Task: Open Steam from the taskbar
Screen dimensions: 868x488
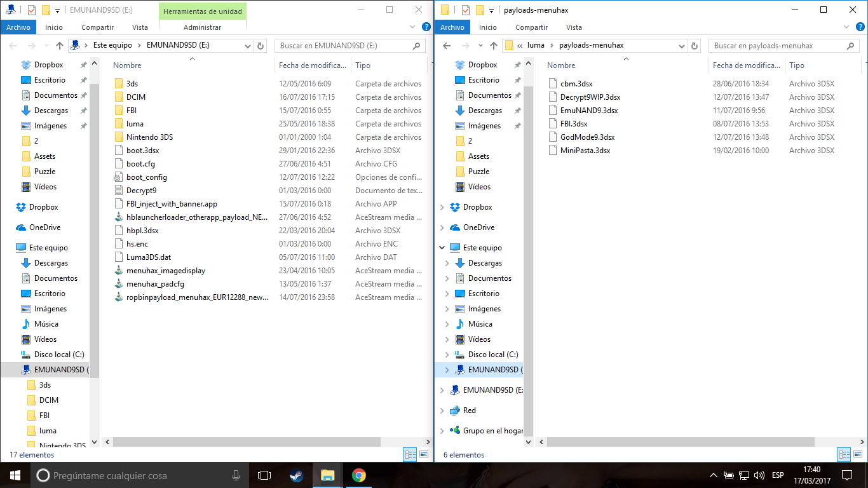Action: point(296,475)
